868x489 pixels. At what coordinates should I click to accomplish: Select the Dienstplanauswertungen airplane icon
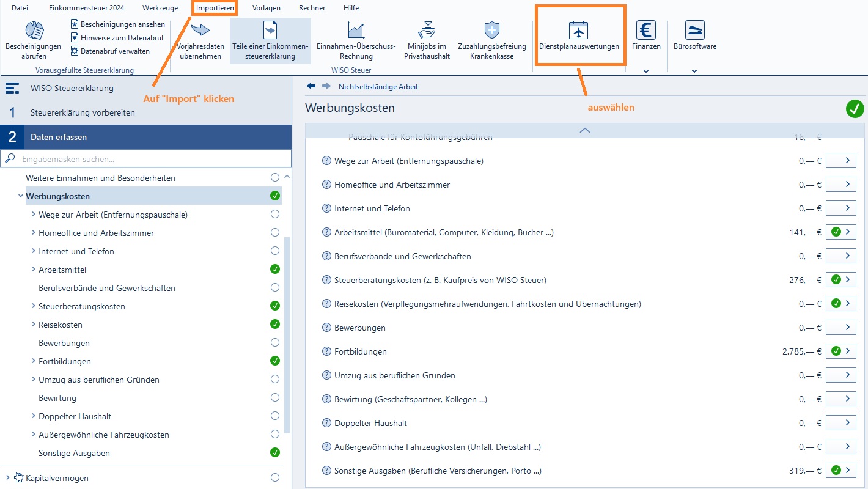pyautogui.click(x=578, y=30)
